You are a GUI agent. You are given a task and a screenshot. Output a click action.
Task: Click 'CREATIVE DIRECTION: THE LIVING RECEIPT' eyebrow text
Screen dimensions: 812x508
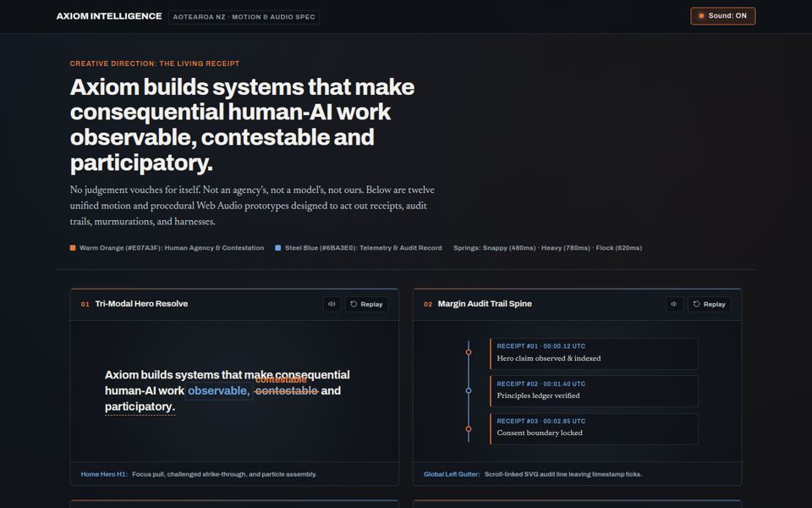click(x=155, y=63)
